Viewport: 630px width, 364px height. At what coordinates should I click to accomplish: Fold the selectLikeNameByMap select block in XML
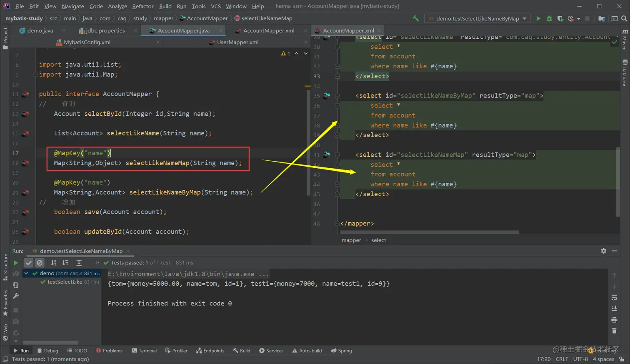click(337, 96)
